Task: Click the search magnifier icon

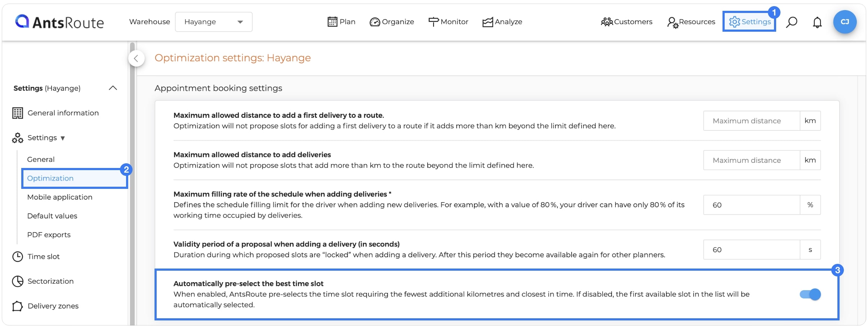Action: pos(791,22)
